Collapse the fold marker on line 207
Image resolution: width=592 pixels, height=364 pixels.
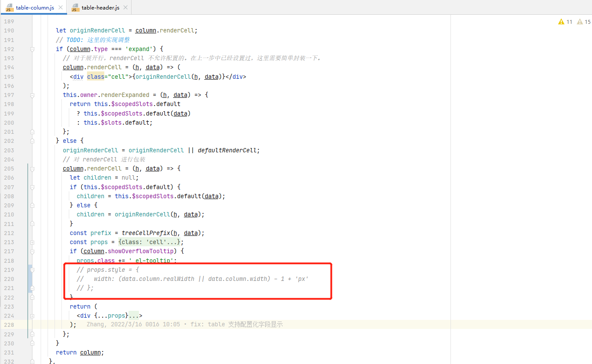coord(32,187)
